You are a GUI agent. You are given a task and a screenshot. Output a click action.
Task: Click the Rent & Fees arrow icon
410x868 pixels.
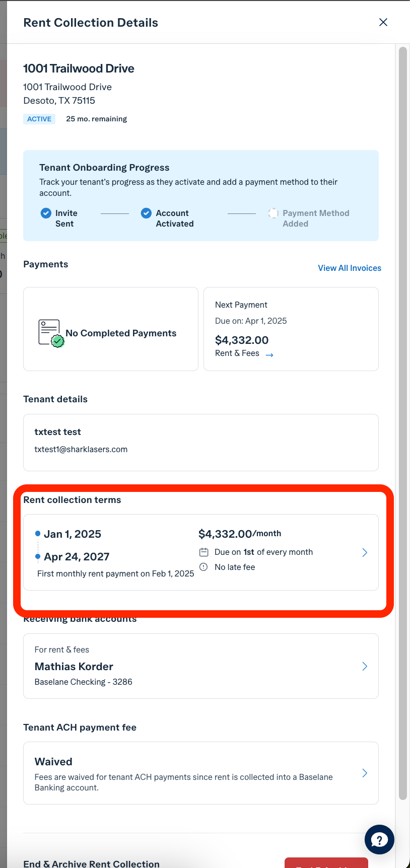coord(269,355)
